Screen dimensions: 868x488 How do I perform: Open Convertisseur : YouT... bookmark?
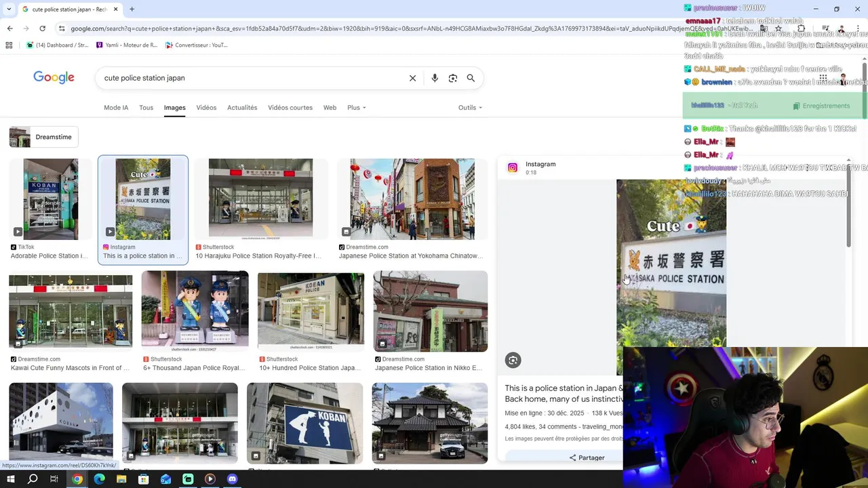tap(197, 45)
